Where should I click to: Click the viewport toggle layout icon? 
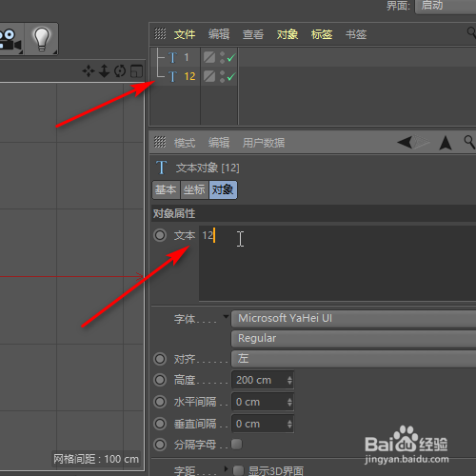click(x=136, y=71)
